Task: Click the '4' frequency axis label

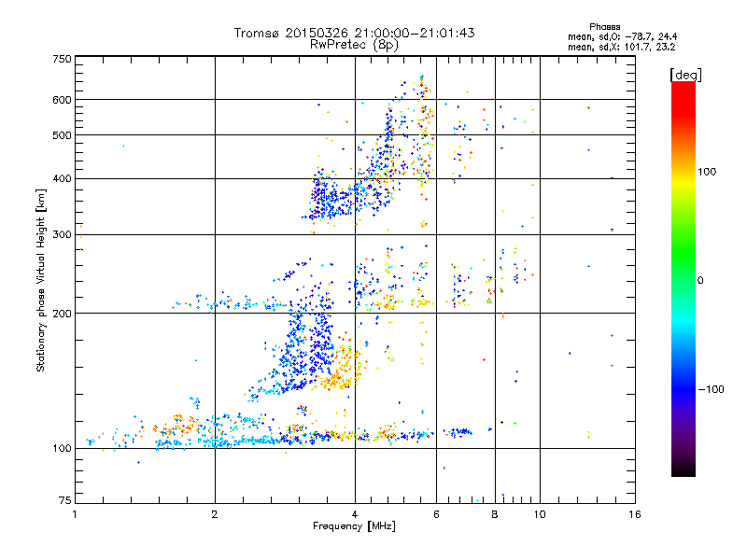Action: click(355, 514)
